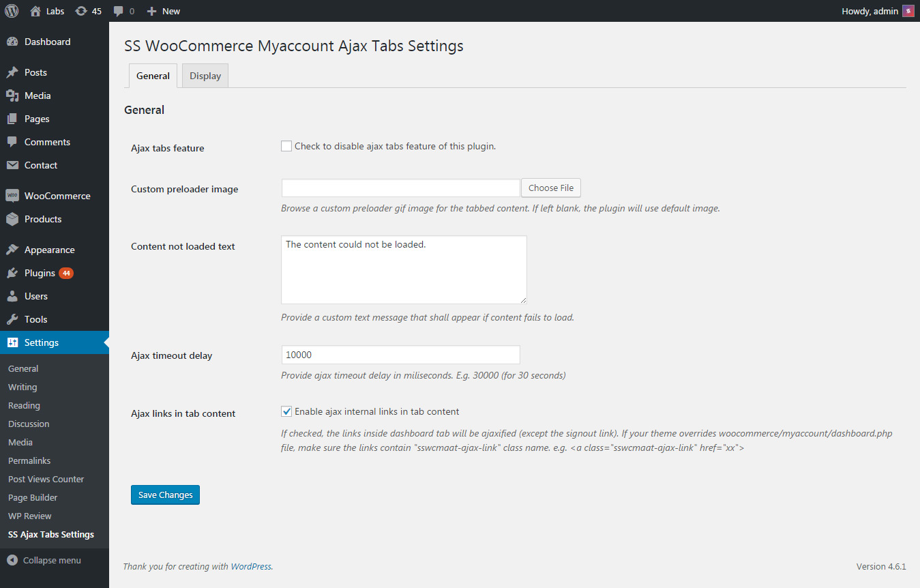Screen dimensions: 920x588
Task: Open the New content dropdown
Action: 163,11
